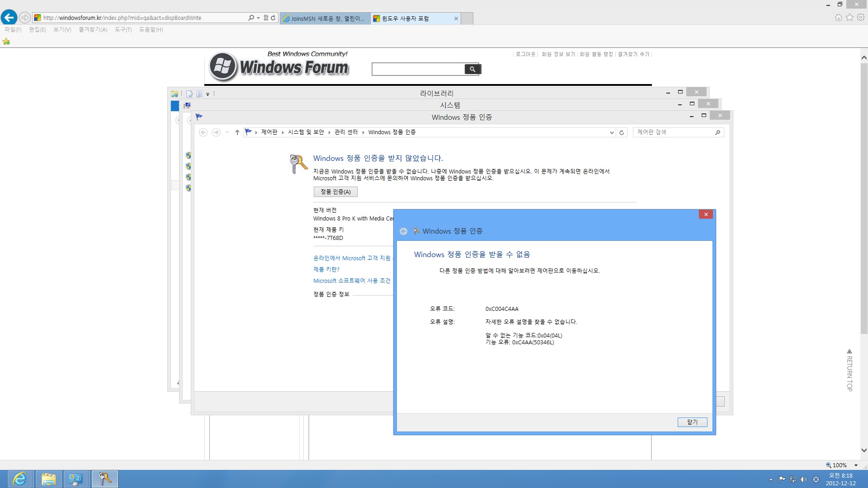This screenshot has height=488, width=868.
Task: Click the New Folder icon in Library quick access toolbar
Action: (x=199, y=94)
